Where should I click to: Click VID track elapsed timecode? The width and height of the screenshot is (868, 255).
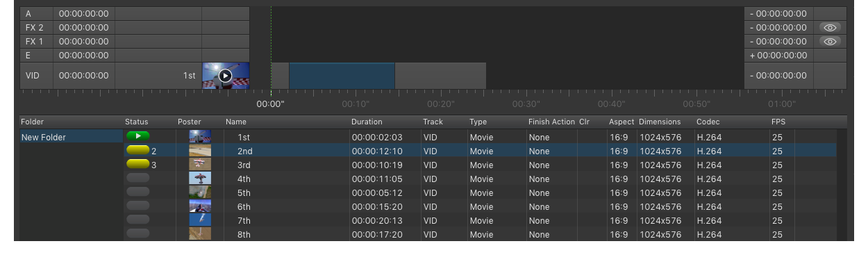tap(83, 76)
